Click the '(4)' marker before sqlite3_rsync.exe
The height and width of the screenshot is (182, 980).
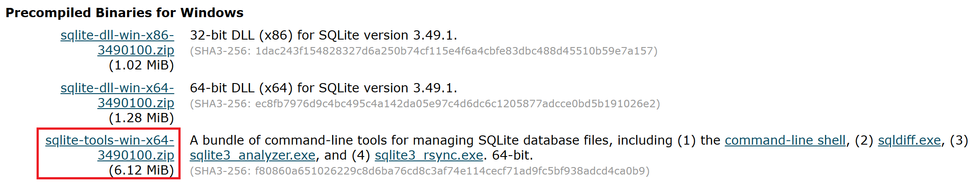pos(361,156)
